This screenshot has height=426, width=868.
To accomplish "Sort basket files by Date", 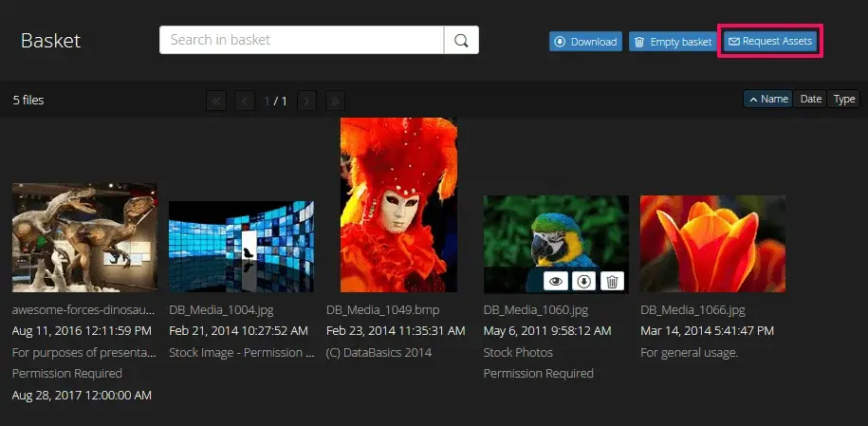I will pyautogui.click(x=811, y=99).
